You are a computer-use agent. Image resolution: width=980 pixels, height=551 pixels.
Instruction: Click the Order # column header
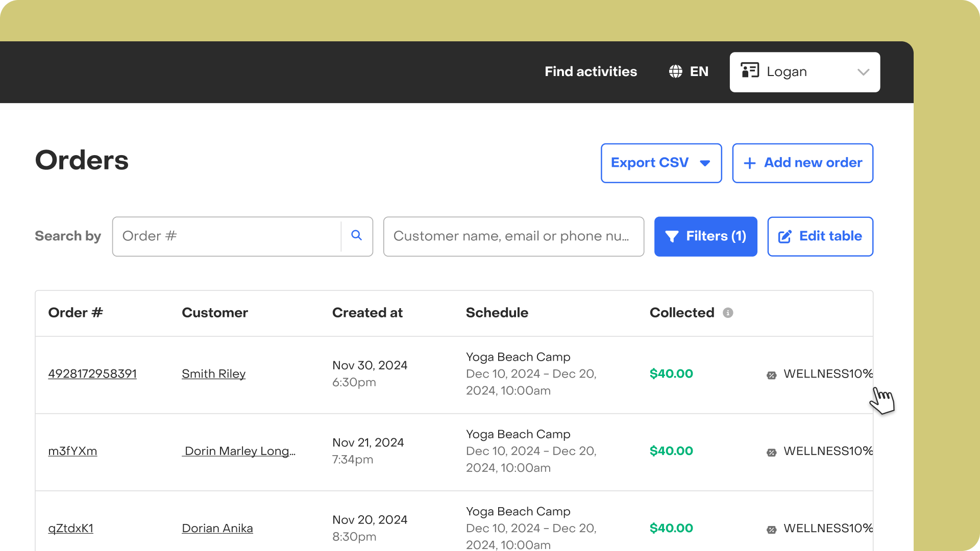pyautogui.click(x=75, y=313)
